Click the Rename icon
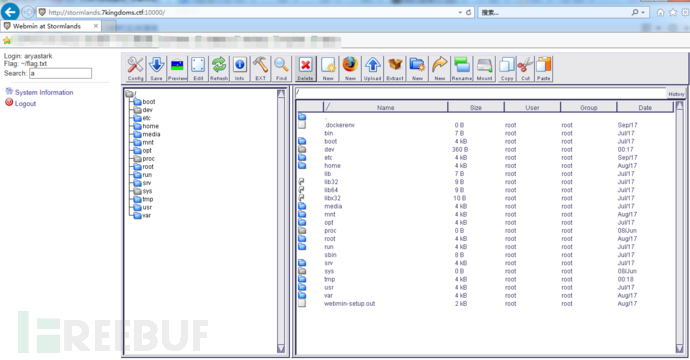The height and width of the screenshot is (360, 690). tap(462, 69)
